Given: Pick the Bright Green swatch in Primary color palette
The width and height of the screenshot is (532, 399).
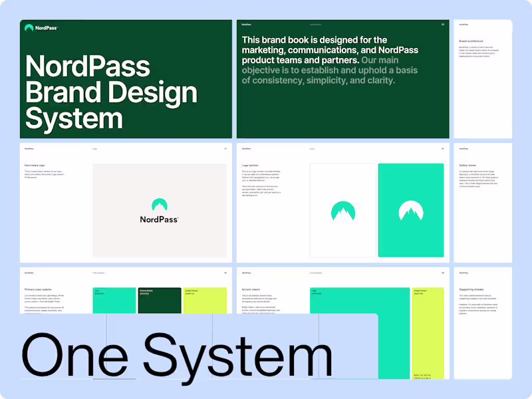Looking at the screenshot, I should (x=205, y=301).
